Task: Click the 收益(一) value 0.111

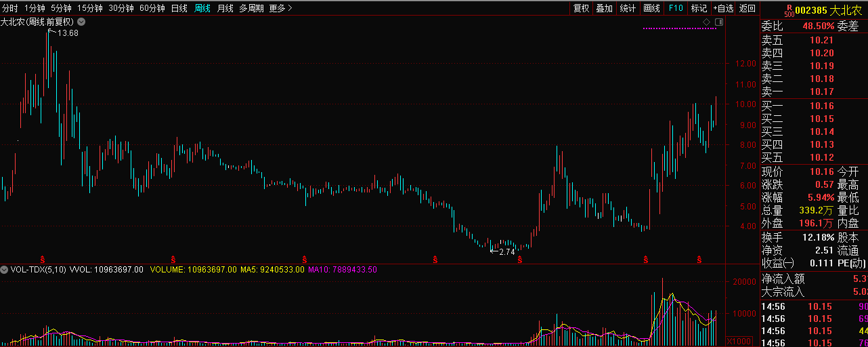Action: click(x=821, y=263)
